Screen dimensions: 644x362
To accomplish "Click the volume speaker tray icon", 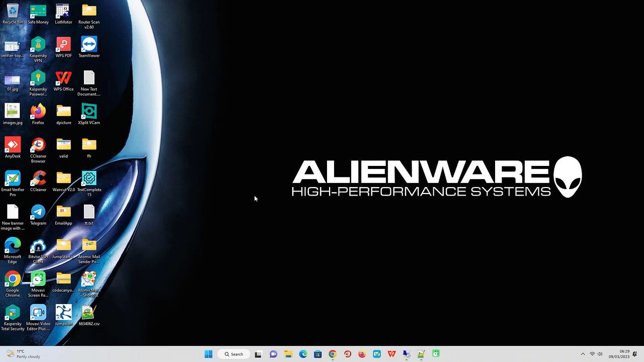I will tap(600, 354).
